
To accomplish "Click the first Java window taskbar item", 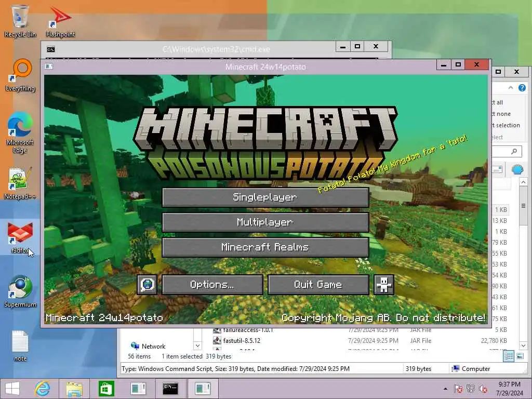I will (138, 389).
